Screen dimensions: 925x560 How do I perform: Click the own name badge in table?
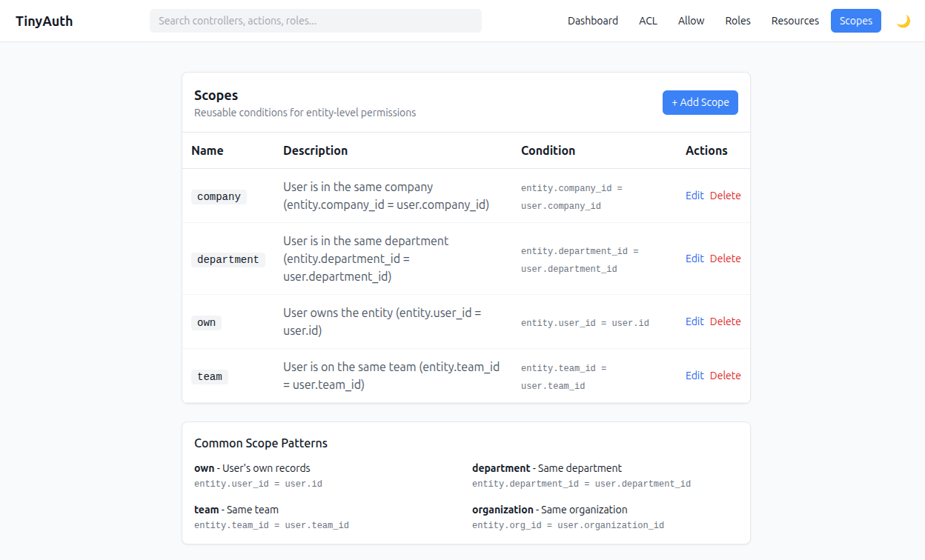(x=206, y=322)
